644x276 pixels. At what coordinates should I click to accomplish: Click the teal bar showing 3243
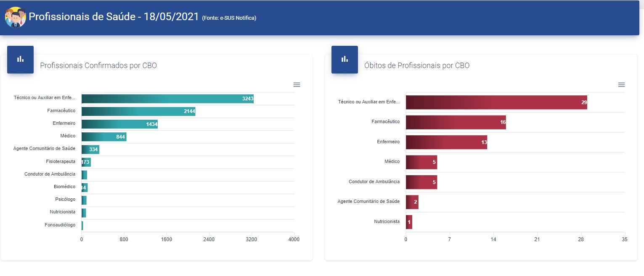(x=167, y=99)
